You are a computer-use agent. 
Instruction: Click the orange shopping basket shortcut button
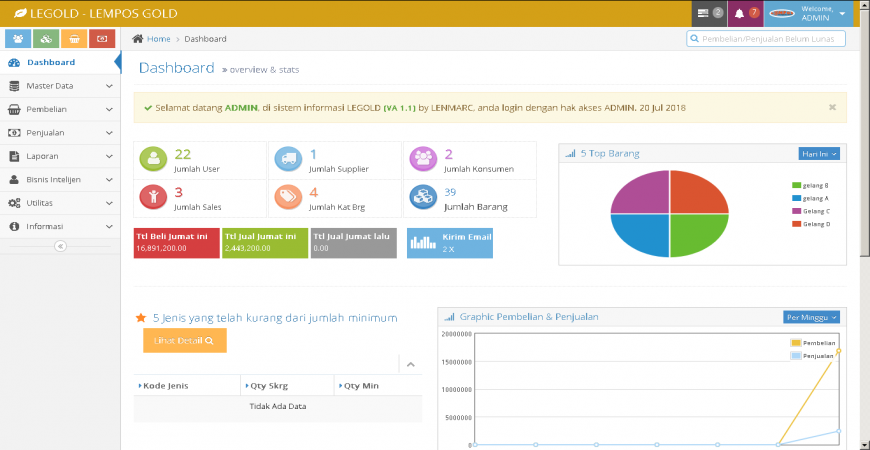[x=74, y=39]
